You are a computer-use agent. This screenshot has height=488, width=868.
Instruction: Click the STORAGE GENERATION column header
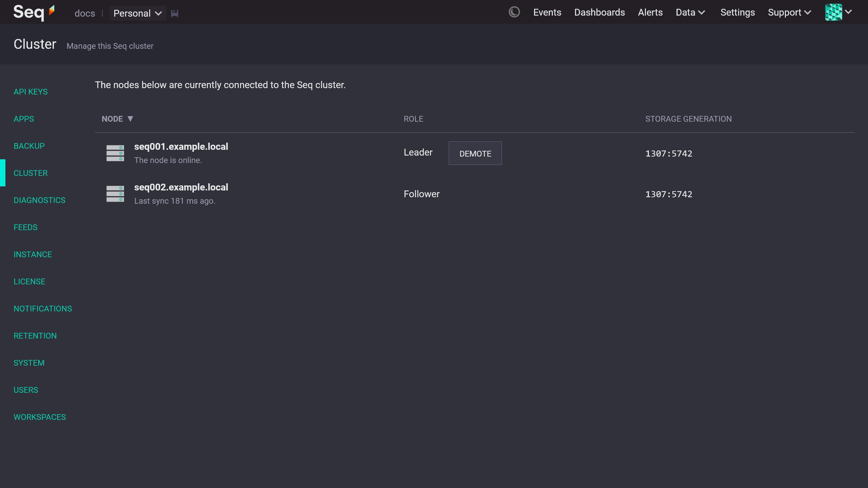point(688,119)
